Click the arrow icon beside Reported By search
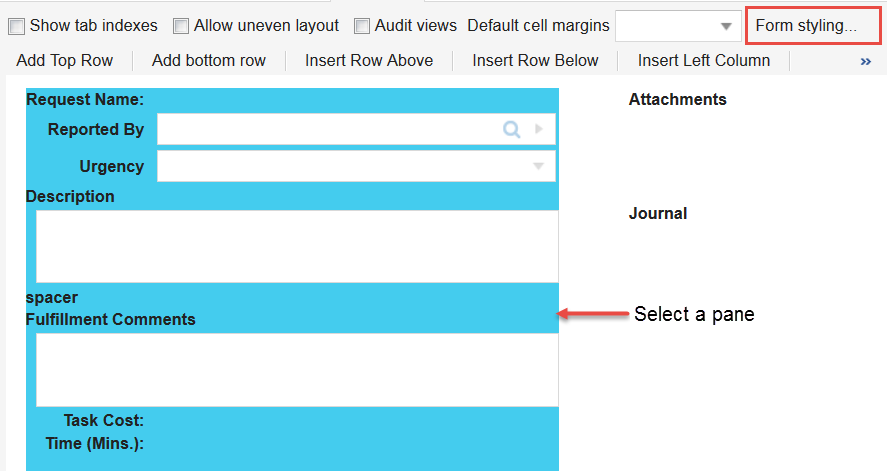This screenshot has width=887, height=471. (539, 129)
